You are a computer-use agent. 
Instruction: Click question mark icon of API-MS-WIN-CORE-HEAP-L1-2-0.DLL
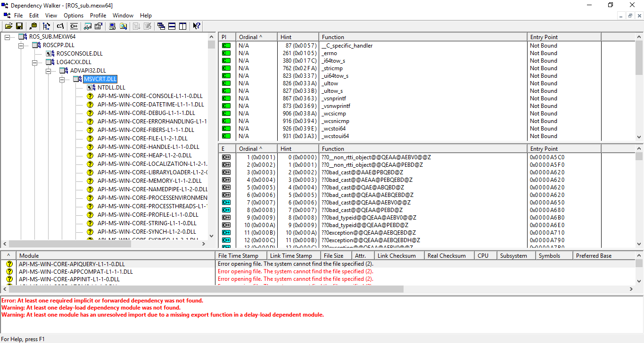pos(90,155)
